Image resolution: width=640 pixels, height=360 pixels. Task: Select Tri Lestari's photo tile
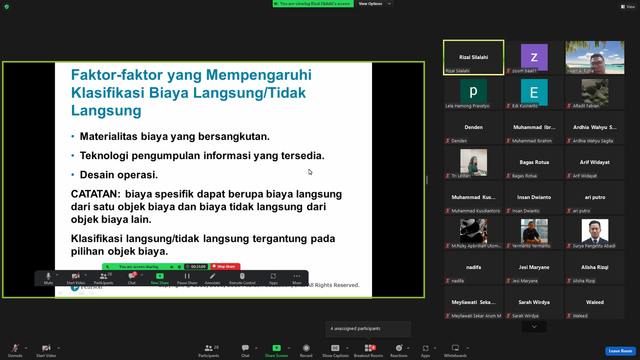pyautogui.click(x=473, y=162)
